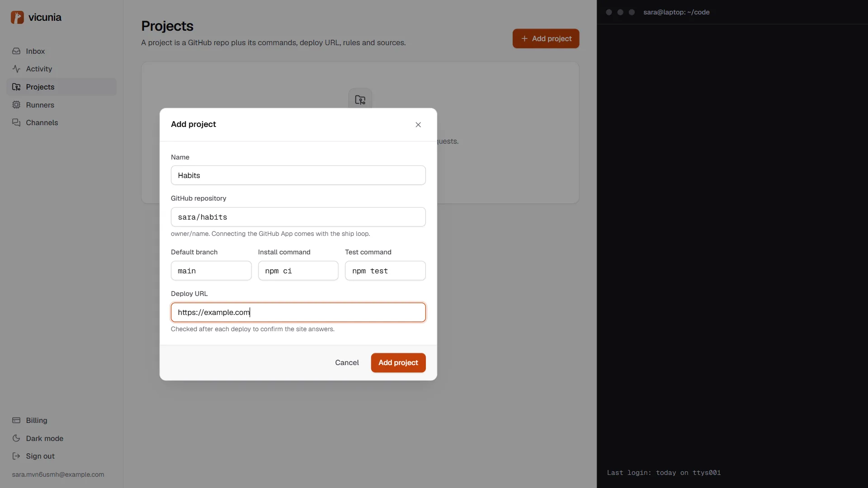Click the Projects folder icon in sidebar

pos(16,87)
